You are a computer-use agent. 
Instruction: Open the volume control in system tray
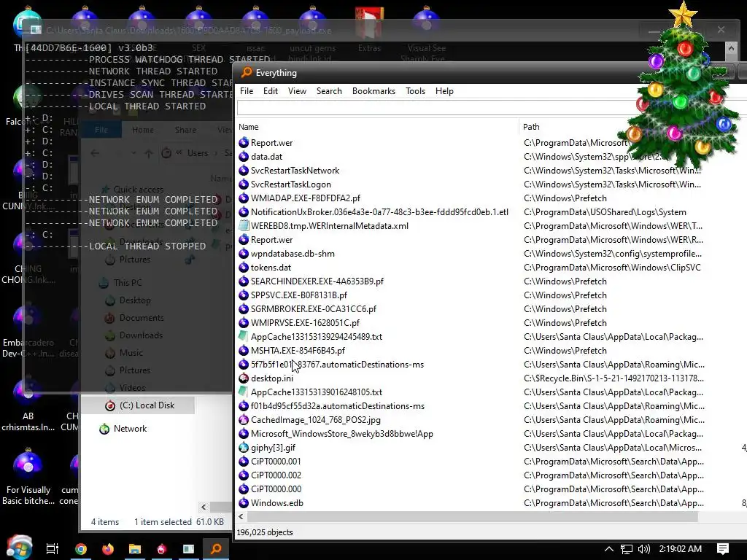click(x=643, y=549)
